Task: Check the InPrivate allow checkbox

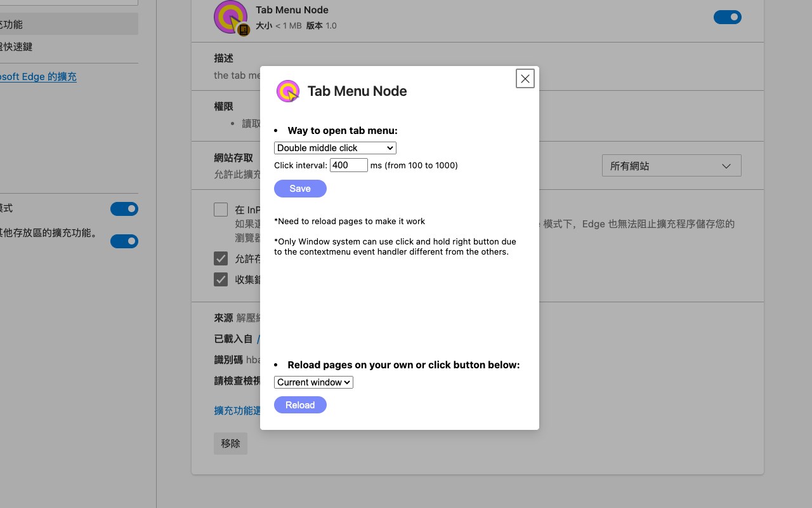Action: [221, 210]
